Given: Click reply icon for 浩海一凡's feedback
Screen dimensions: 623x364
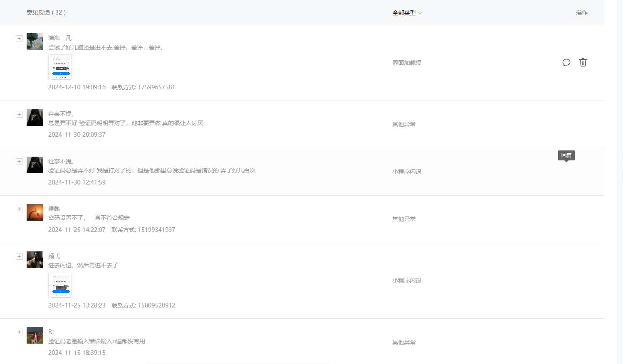Looking at the screenshot, I should pos(566,62).
